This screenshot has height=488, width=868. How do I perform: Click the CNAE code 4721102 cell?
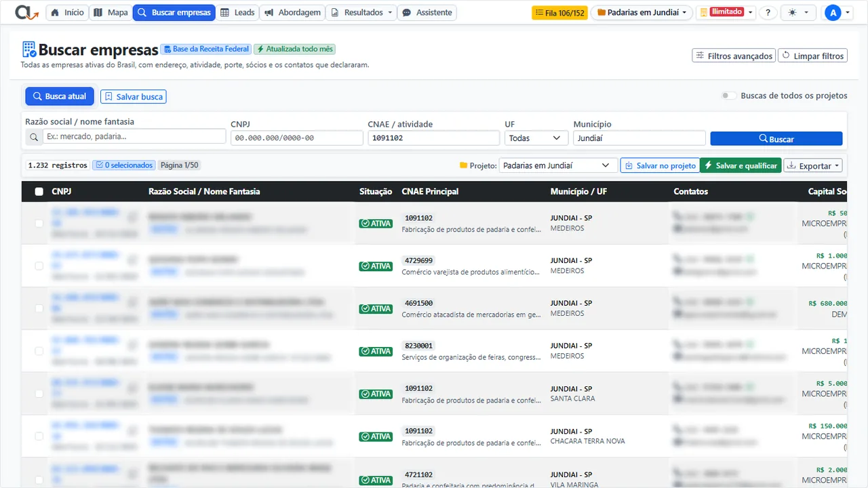[x=418, y=474]
